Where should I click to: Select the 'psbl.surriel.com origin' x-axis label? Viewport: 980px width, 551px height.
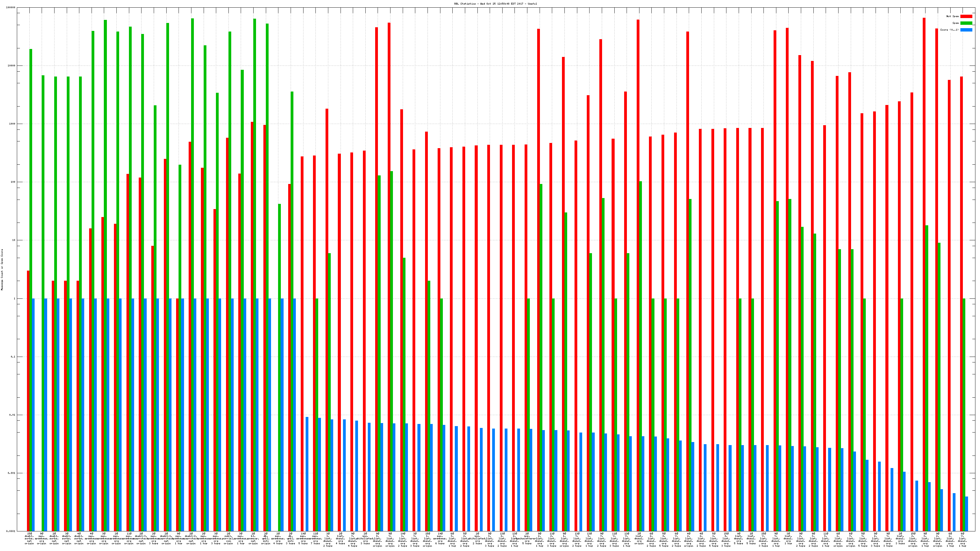(228, 538)
